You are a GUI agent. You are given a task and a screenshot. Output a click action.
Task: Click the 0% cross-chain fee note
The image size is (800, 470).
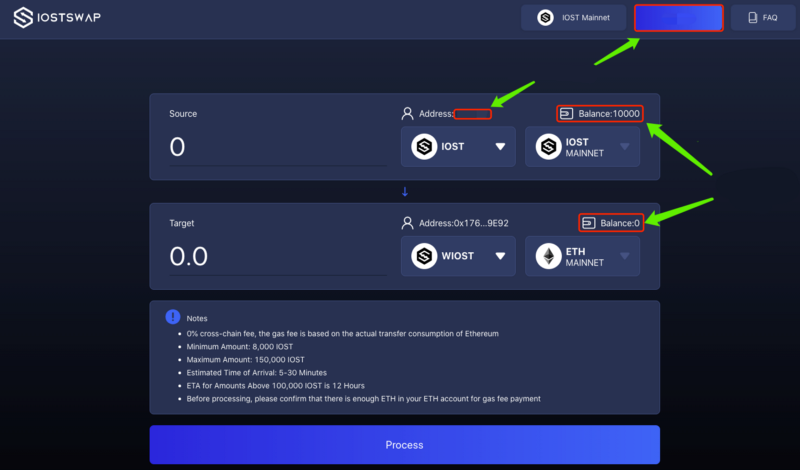(342, 334)
